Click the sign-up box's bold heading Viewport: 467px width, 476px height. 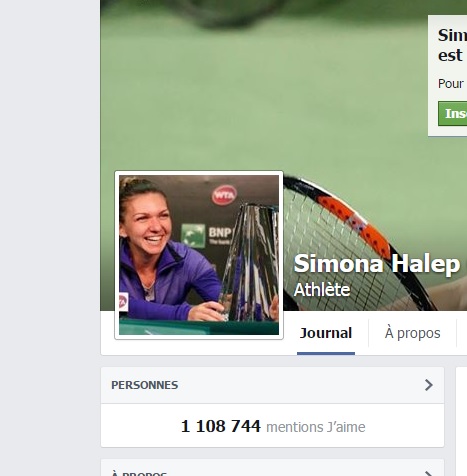coord(452,45)
